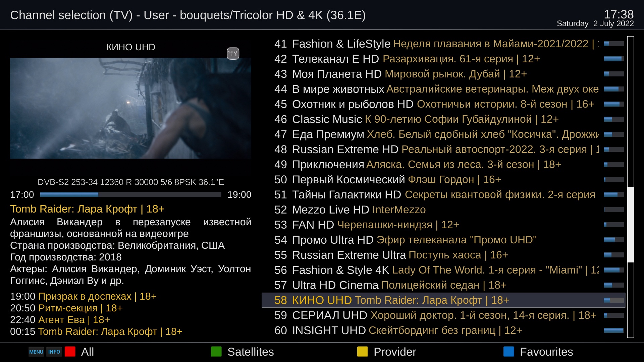Viewport: 644px width, 362px height.
Task: Click the date Saturday 2 July 2022
Action: 595,23
